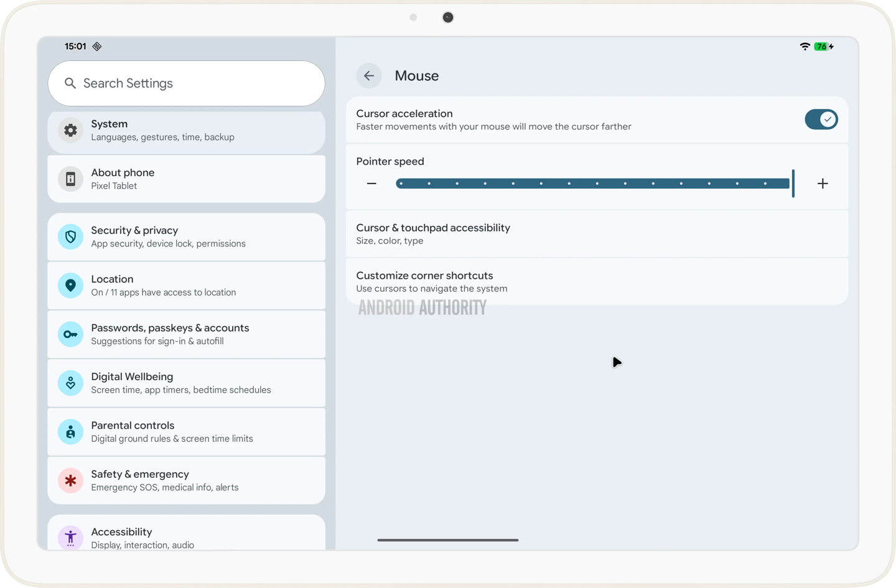Image resolution: width=896 pixels, height=588 pixels.
Task: Click the Parental controls icon
Action: [71, 432]
